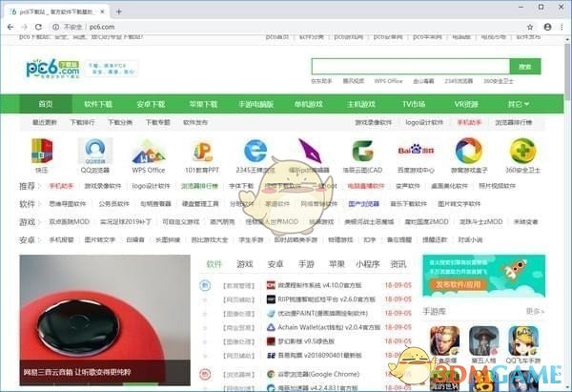Click 硬盘管理工具 in the 软件 row
This screenshot has height=392, width=572.
pyautogui.click(x=200, y=204)
